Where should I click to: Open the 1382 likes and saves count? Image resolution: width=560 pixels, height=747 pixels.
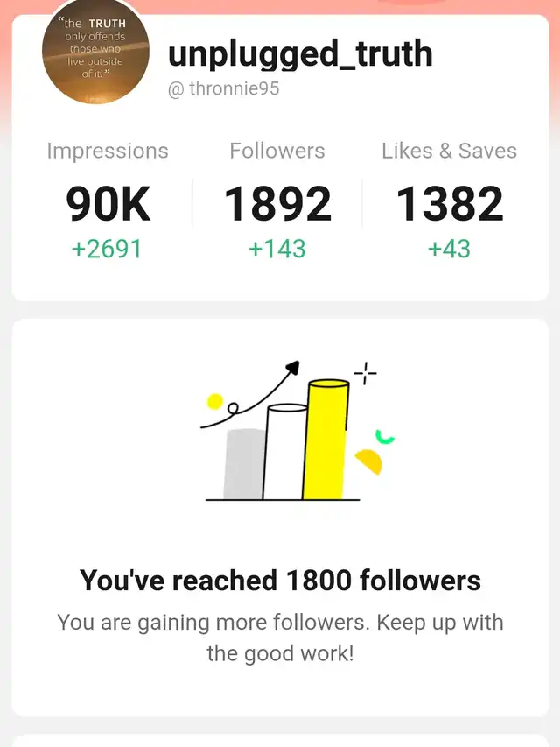click(x=449, y=204)
